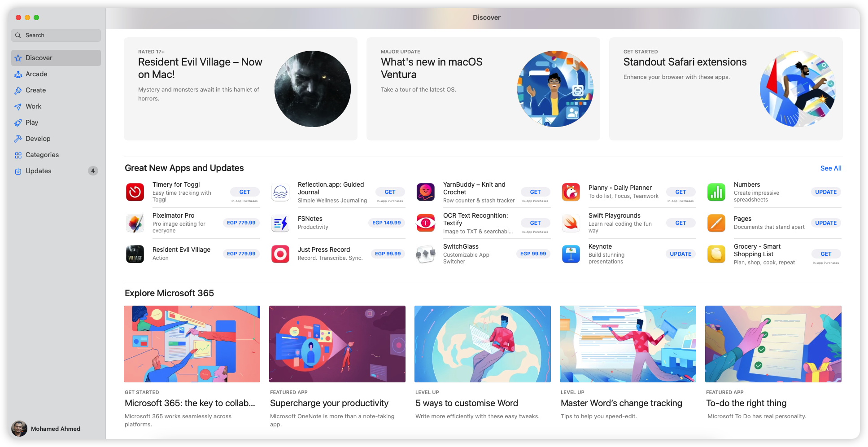Image resolution: width=868 pixels, height=447 pixels.
Task: Select the Work sidebar item
Action: (56, 106)
